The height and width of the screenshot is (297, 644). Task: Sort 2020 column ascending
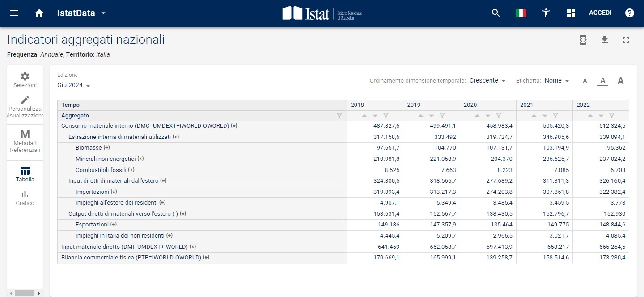coord(477,116)
